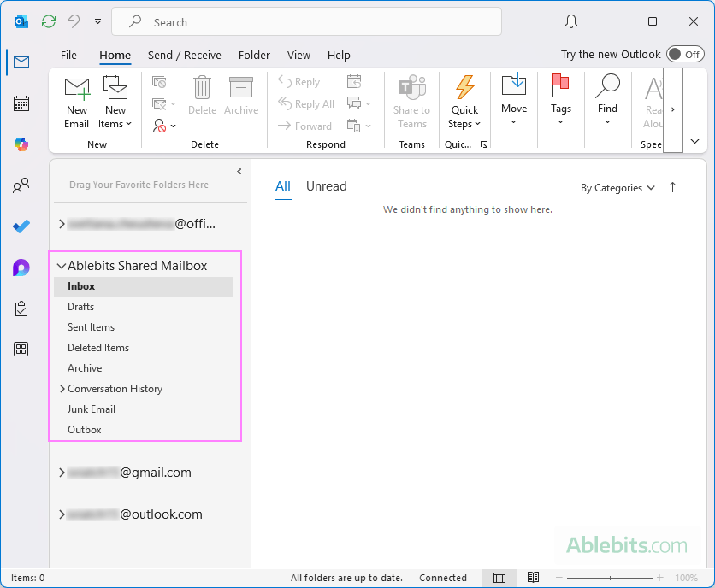715x588 pixels.
Task: Collapse the folder pane with the arrow
Action: (239, 172)
